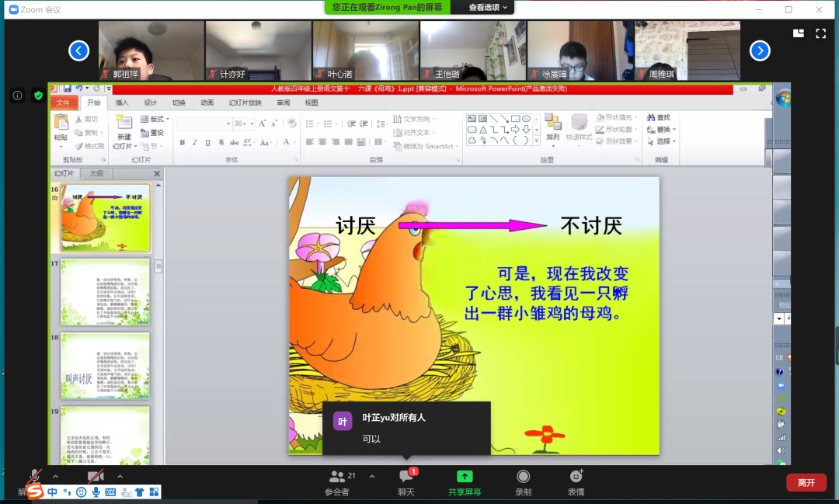Switch to the 设计 ribbon tab
The image size is (839, 504).
click(151, 103)
